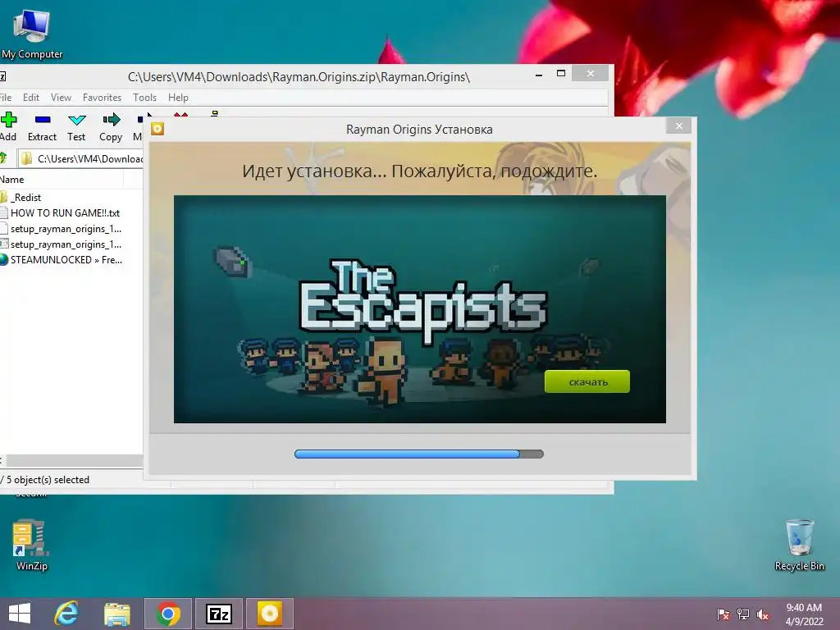
Task: Close the 7-Zip window
Action: [590, 73]
